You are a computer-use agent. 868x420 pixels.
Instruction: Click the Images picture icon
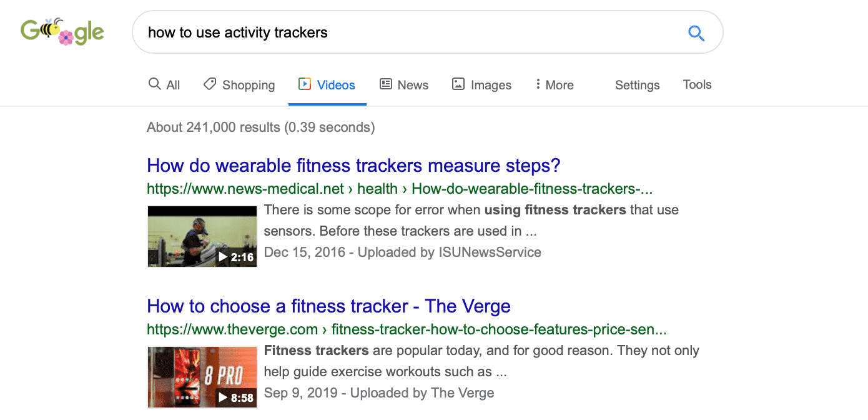pyautogui.click(x=458, y=84)
